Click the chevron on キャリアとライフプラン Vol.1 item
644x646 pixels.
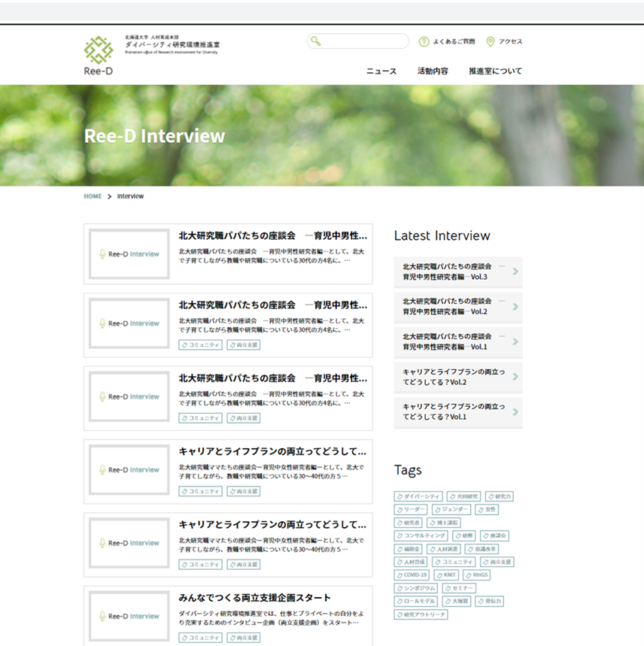515,412
